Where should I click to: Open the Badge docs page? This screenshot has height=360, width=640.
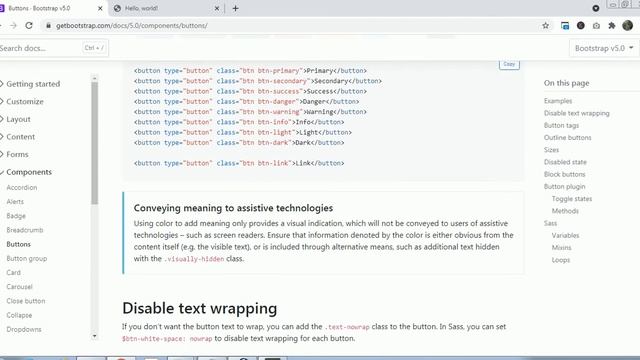[16, 216]
